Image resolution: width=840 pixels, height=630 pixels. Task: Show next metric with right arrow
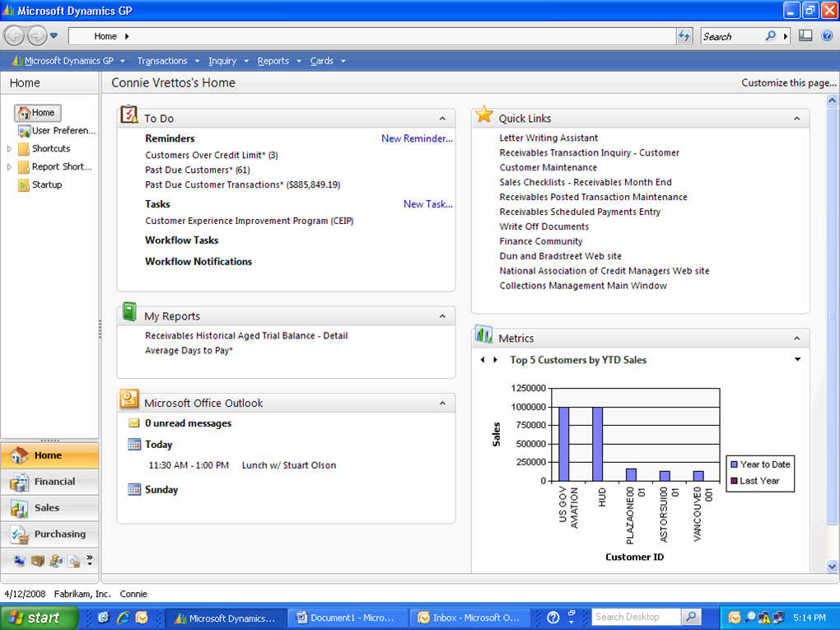point(496,360)
